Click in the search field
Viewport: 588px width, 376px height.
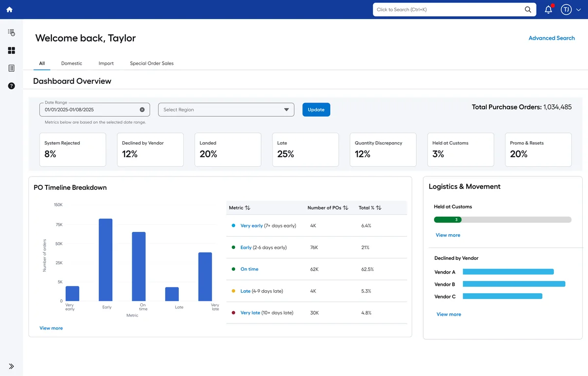pyautogui.click(x=448, y=9)
